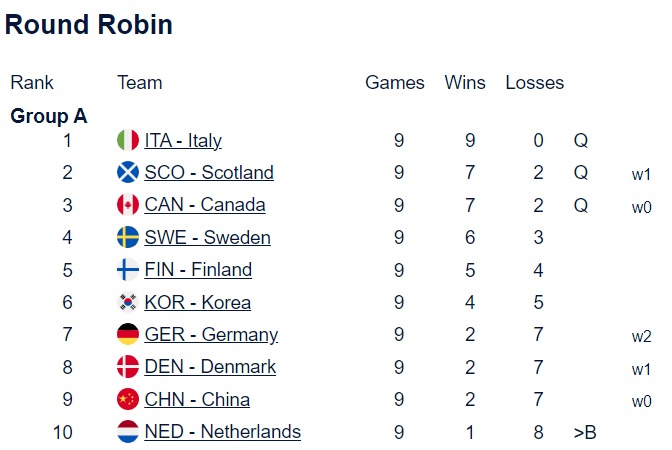Click the Scotland flag icon
The height and width of the screenshot is (450, 672).
(x=128, y=173)
